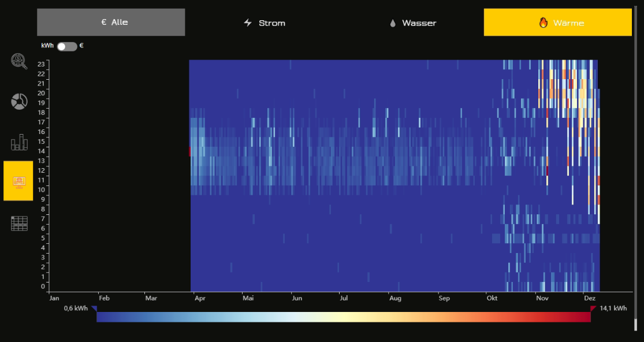
Task: Open the pie chart view icon
Action: point(19,102)
